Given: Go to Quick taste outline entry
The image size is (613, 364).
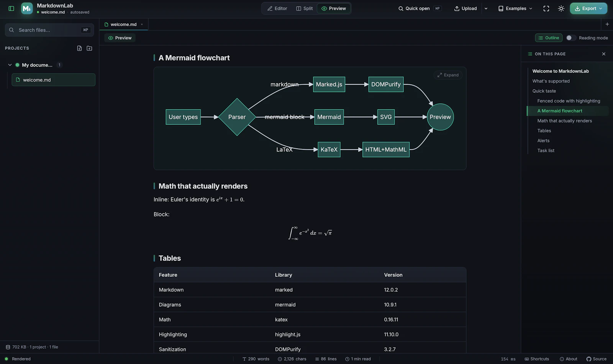Looking at the screenshot, I should (x=544, y=91).
